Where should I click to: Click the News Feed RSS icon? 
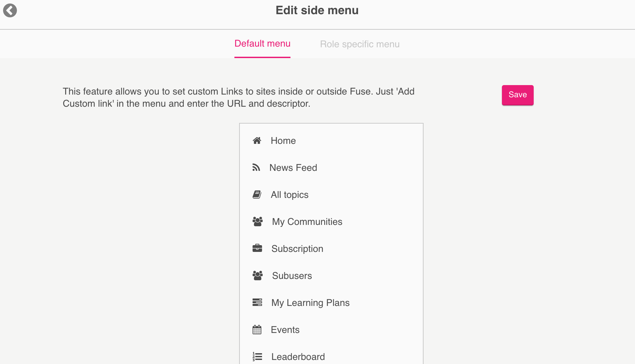click(x=256, y=167)
